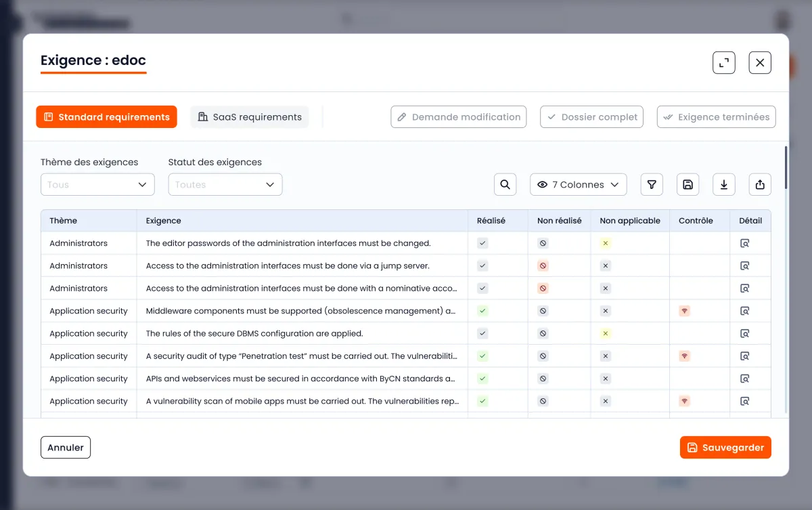
Task: Select the Standard requirements tab
Action: (106, 117)
